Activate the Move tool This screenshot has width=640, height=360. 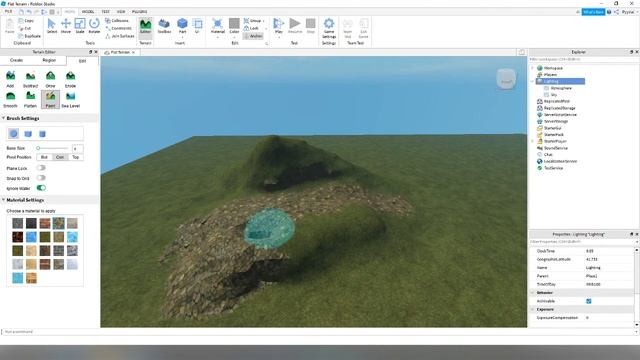[x=66, y=26]
